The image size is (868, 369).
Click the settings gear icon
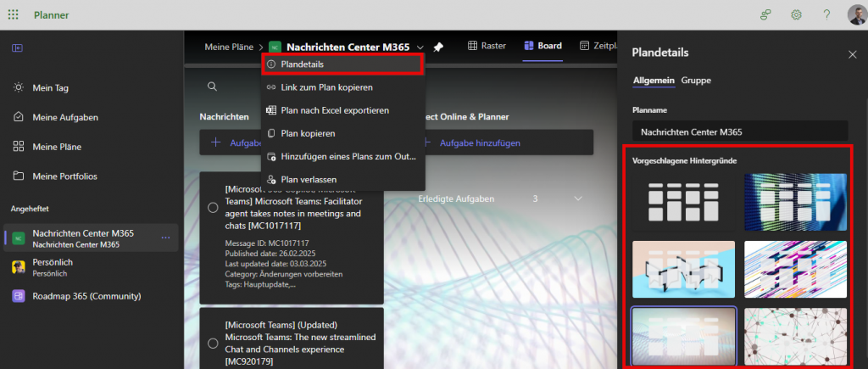point(796,14)
